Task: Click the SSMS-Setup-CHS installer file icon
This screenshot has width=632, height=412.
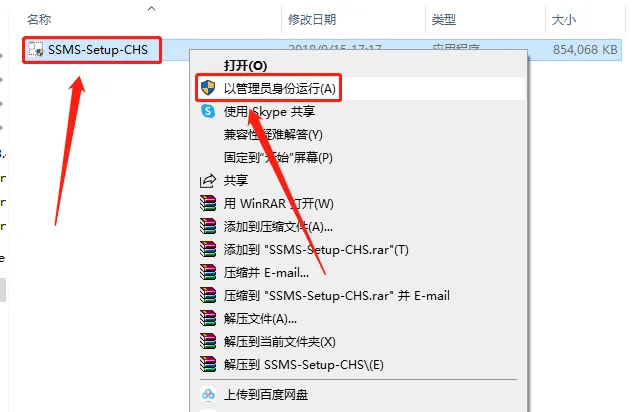Action: 35,50
